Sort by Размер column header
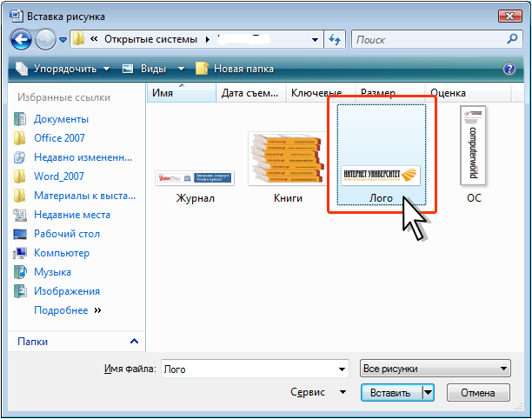 coord(390,91)
